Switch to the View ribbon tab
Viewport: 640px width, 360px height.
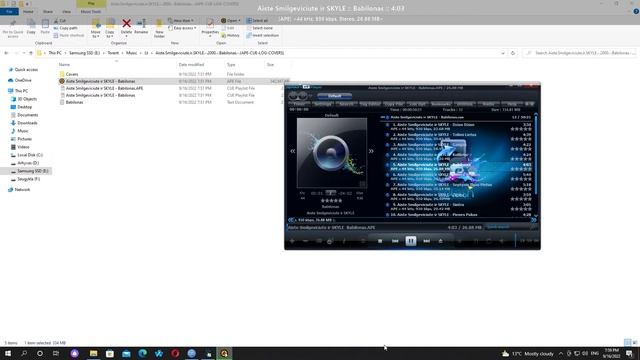(x=66, y=11)
